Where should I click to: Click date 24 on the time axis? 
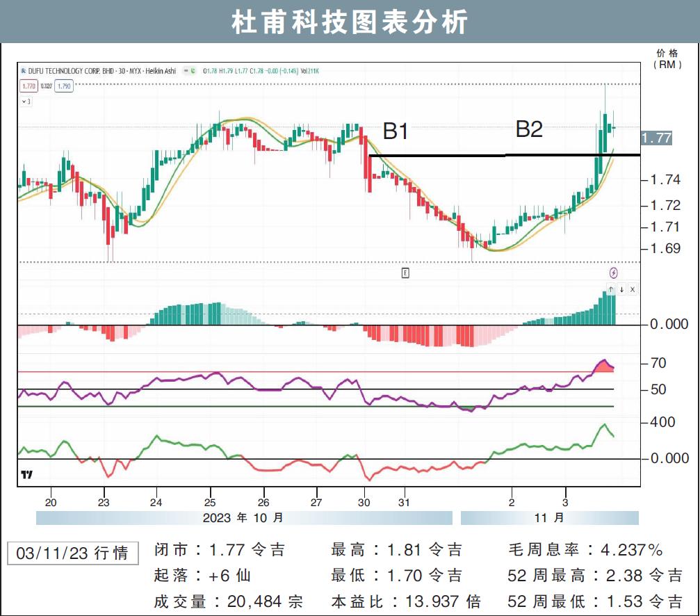pos(156,503)
